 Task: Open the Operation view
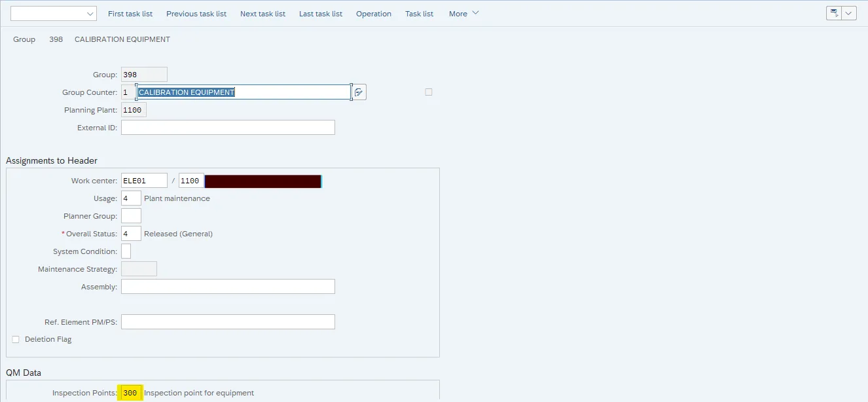click(x=374, y=14)
